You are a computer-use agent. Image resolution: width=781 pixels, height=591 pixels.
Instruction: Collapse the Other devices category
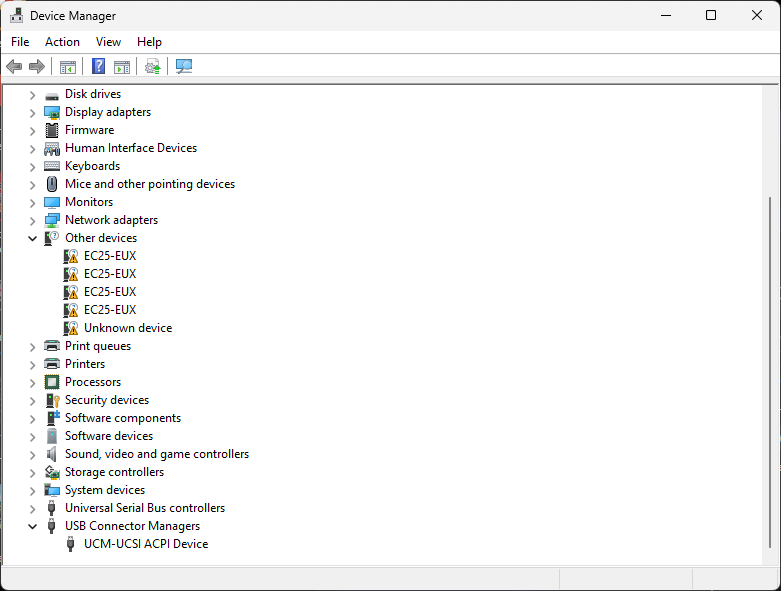32,238
